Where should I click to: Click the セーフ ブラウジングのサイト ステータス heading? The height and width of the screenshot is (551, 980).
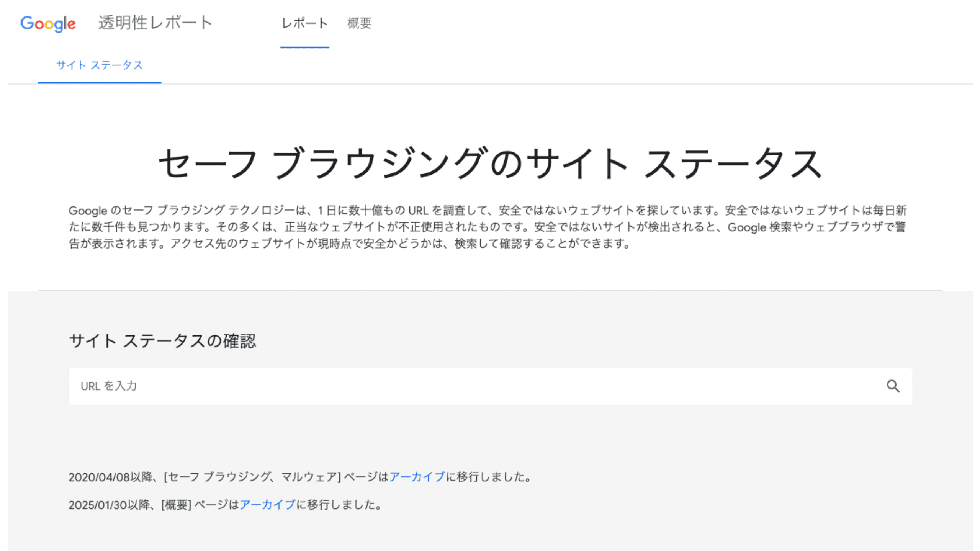click(490, 164)
